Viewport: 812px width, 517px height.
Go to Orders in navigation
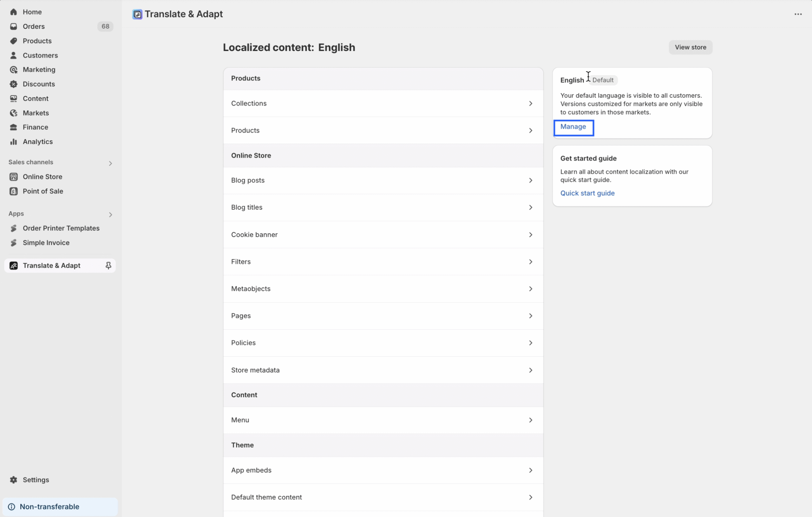[x=34, y=26]
